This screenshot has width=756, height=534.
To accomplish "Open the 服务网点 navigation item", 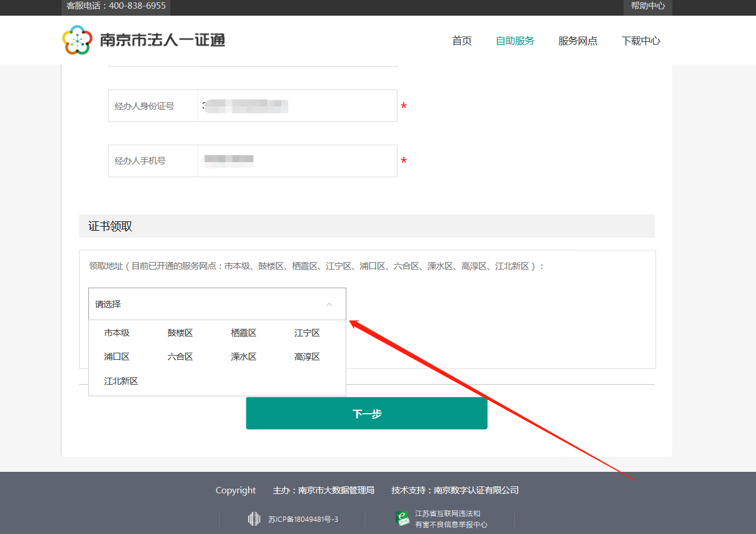I will coord(578,41).
